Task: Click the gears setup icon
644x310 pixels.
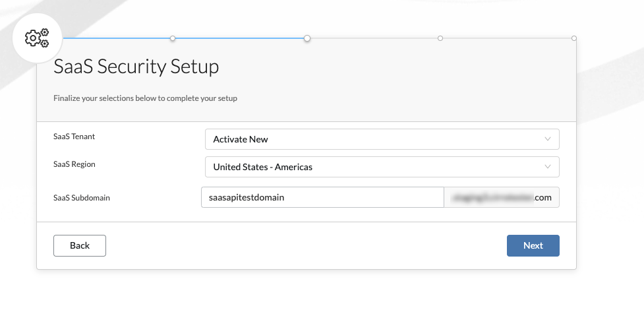Action: (37, 38)
